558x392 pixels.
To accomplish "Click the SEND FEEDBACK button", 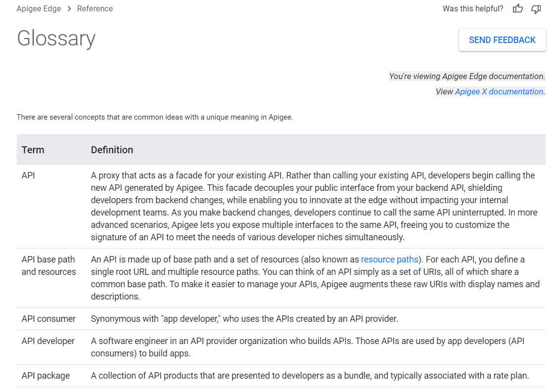I will click(502, 40).
